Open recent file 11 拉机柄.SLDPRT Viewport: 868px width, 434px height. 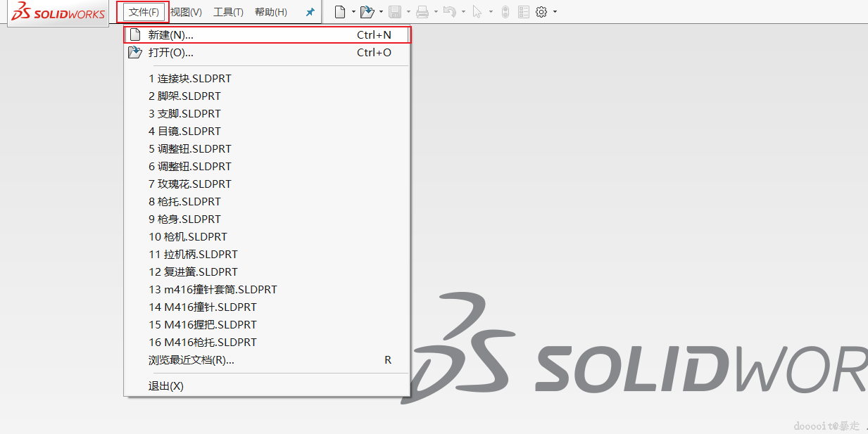click(x=267, y=254)
